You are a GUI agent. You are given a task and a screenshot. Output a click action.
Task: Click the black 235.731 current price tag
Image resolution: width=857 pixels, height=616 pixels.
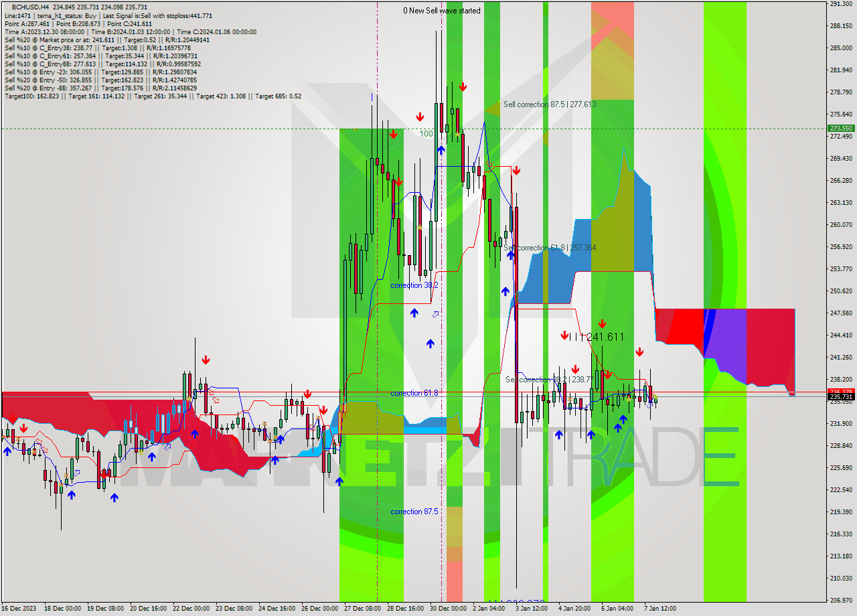841,397
